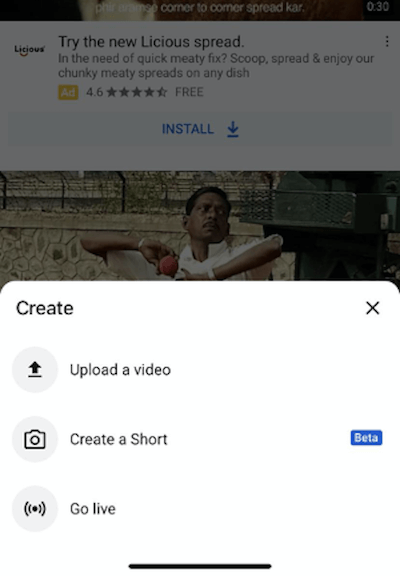Tap the Beta badge next to Create a Short
Image resolution: width=400 pixels, height=576 pixels.
point(366,438)
